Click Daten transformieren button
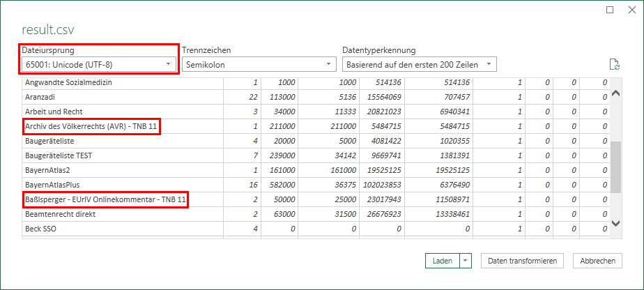Viewport: 644px width, 290px height. click(522, 261)
